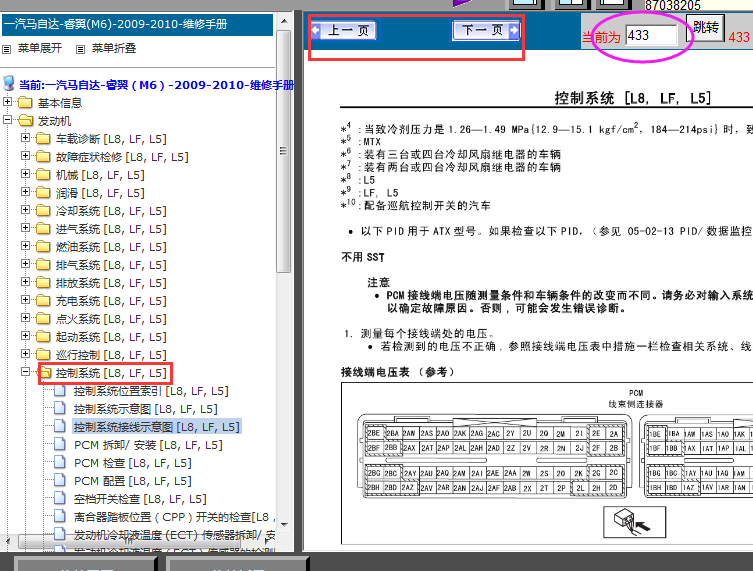
Task: Click tree panel vertical scrollbar down arrow
Action: coord(284,524)
